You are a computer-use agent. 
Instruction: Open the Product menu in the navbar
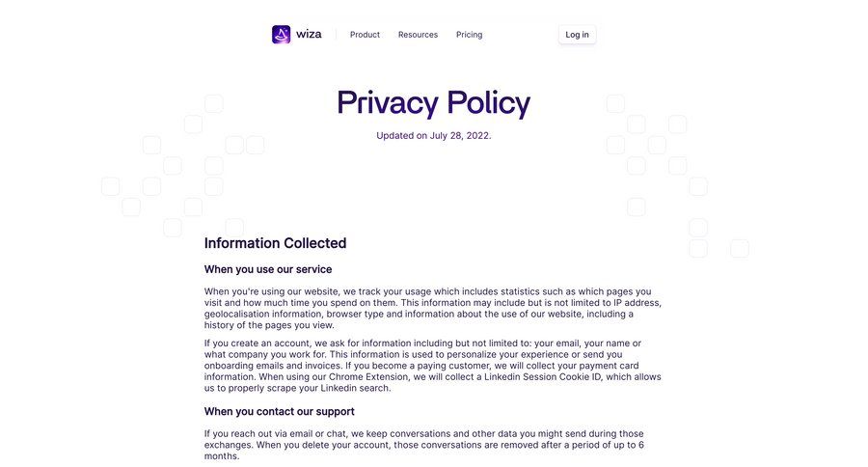coord(365,35)
